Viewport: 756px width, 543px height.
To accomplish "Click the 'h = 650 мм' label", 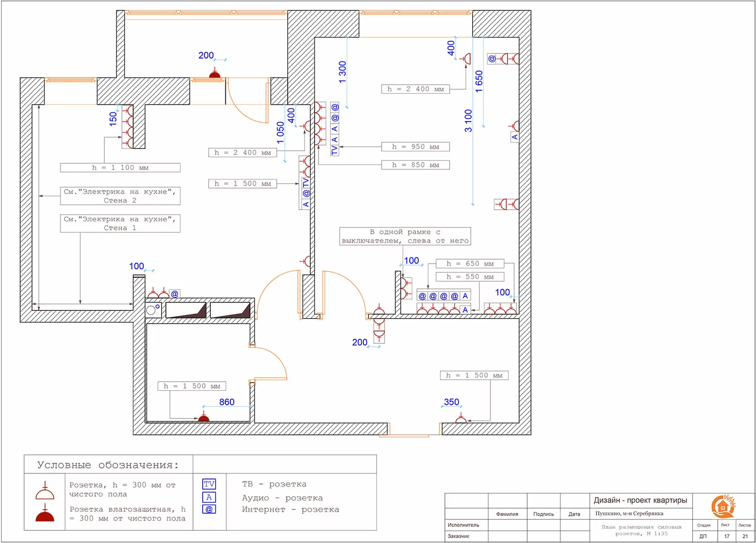I will tap(470, 264).
